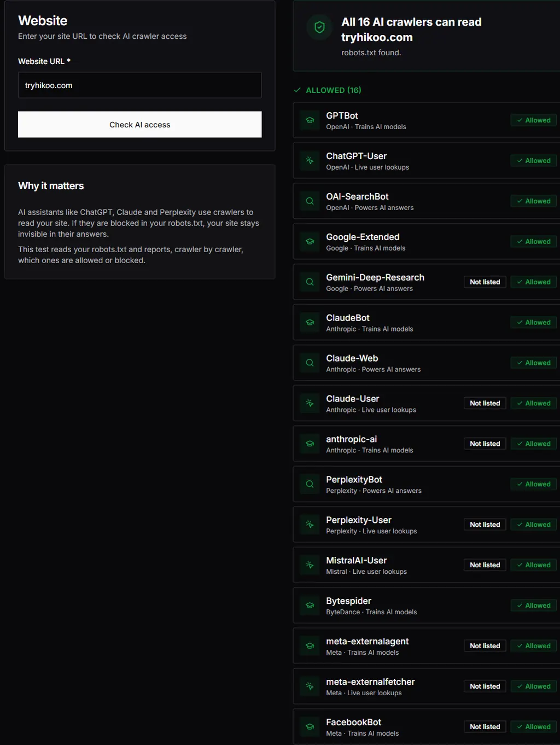This screenshot has width=560, height=745.
Task: Click the meta-externalagent training icon
Action: 310,647
